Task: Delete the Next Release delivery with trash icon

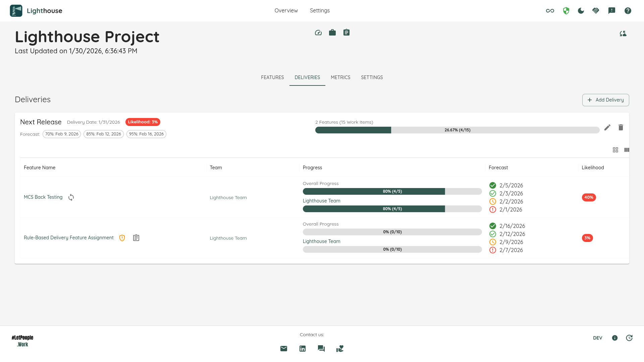Action: [621, 127]
